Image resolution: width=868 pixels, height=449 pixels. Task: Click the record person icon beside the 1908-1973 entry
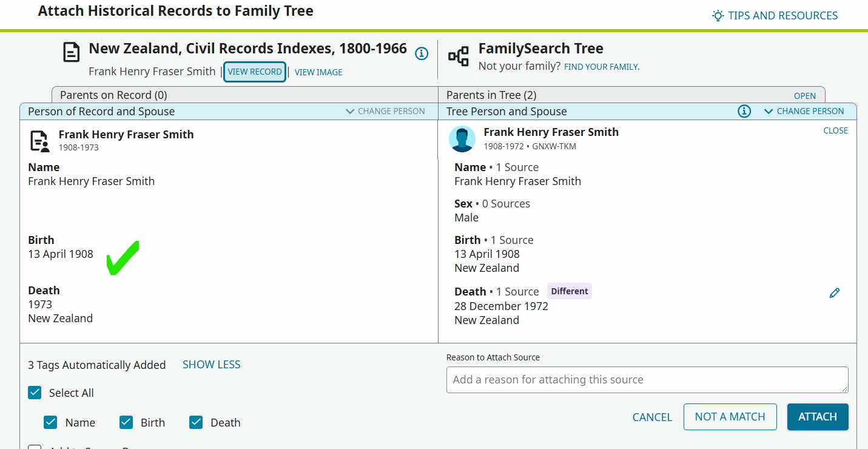(x=40, y=141)
